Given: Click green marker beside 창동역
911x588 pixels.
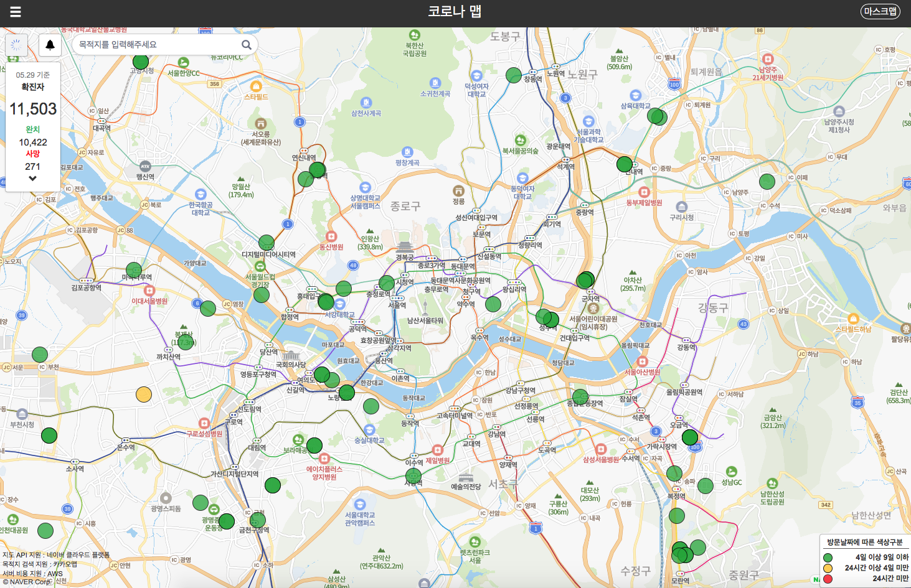Looking at the screenshot, I should 514,75.
